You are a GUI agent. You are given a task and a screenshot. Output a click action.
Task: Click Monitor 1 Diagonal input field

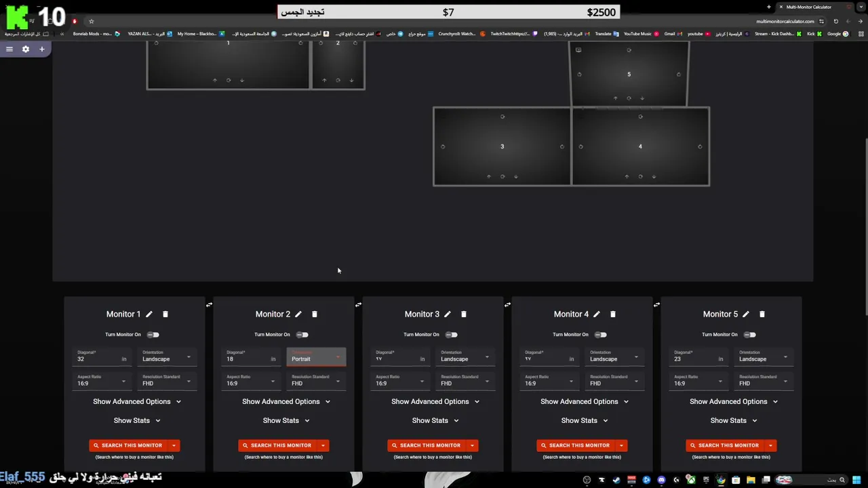coord(102,357)
